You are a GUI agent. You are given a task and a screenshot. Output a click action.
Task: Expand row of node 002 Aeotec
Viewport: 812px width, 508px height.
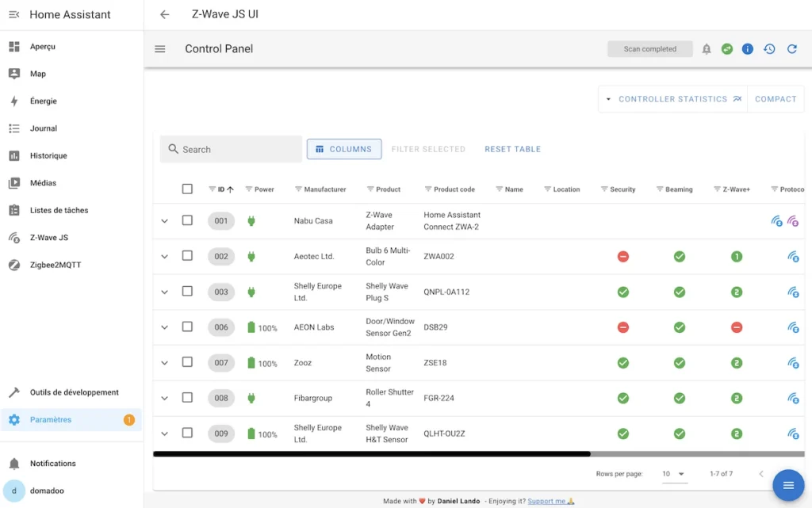tap(165, 257)
